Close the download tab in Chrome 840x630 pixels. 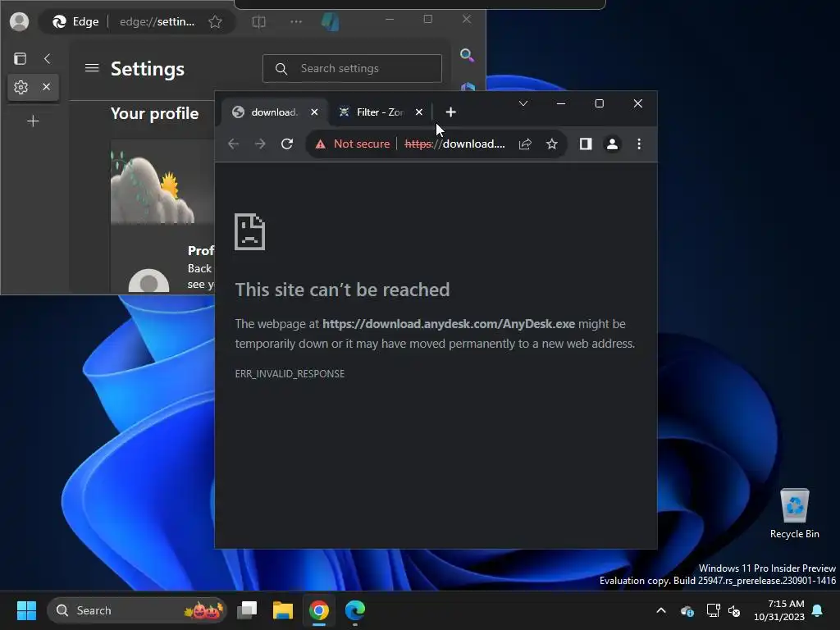314,112
